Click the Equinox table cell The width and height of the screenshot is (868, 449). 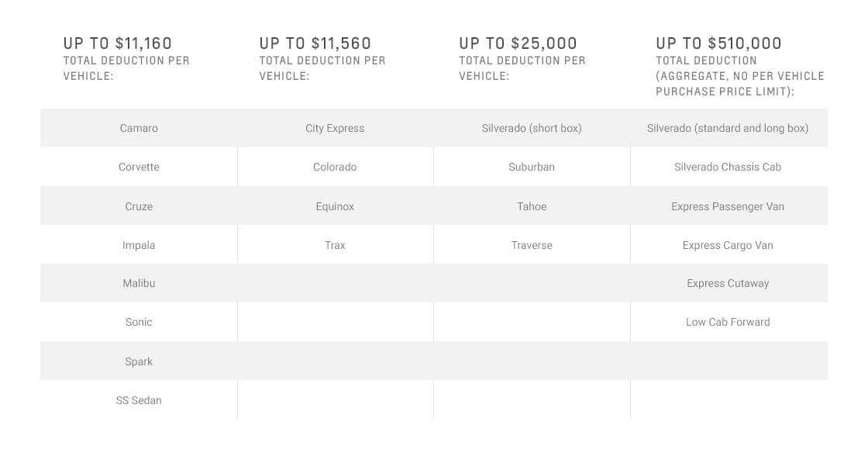point(335,206)
